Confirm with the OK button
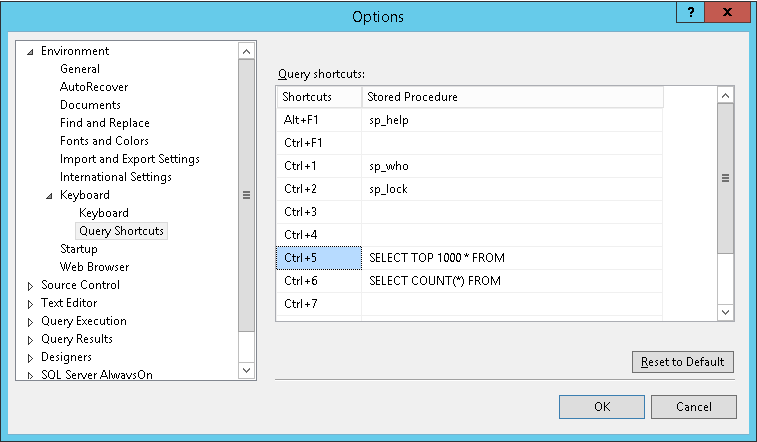The image size is (757, 442). click(602, 407)
